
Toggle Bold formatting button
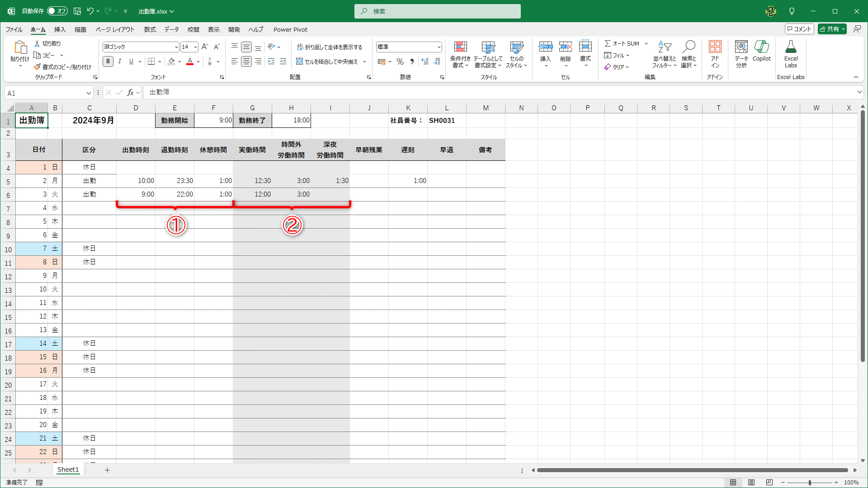(108, 61)
